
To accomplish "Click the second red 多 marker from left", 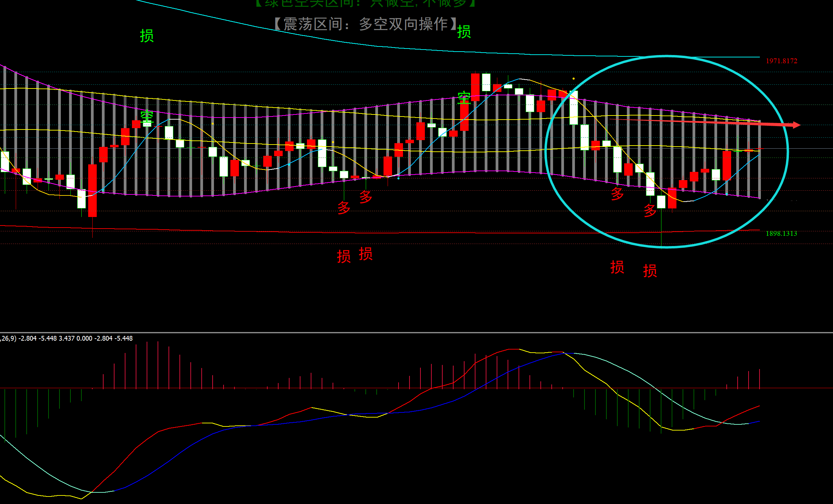I will click(365, 196).
